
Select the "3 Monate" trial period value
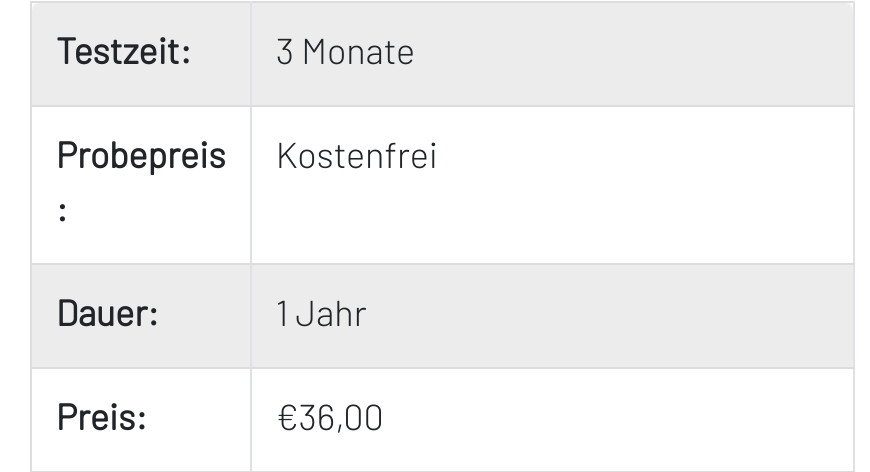pyautogui.click(x=344, y=53)
